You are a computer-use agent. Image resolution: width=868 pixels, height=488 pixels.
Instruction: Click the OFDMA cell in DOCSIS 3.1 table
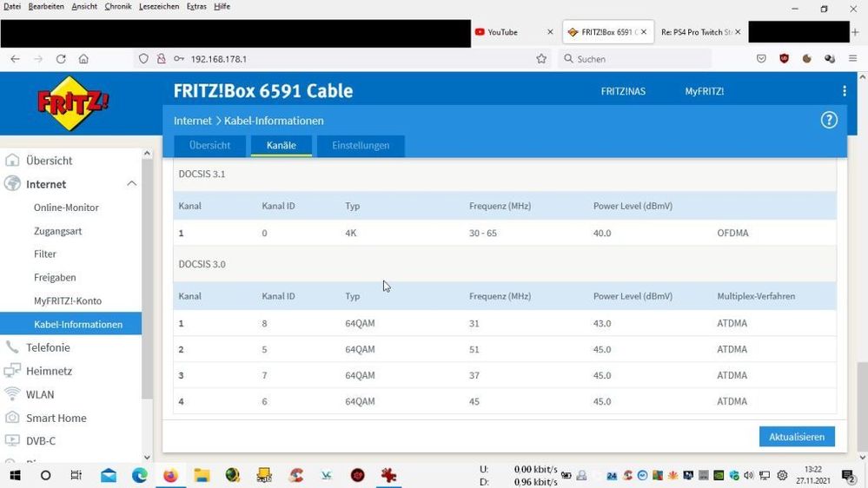732,233
